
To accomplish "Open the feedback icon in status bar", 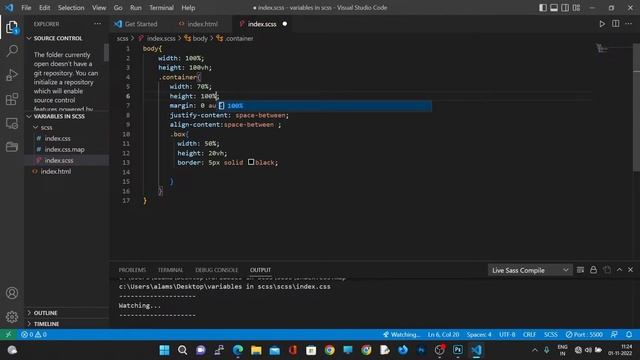I will pyautogui.click(x=614, y=334).
